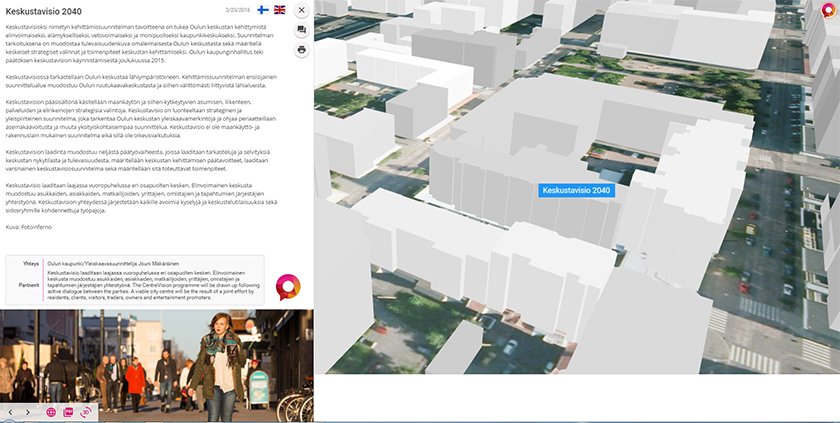Close the Keskustavisio 2040 info panel
This screenshot has height=423, width=840.
tap(302, 10)
